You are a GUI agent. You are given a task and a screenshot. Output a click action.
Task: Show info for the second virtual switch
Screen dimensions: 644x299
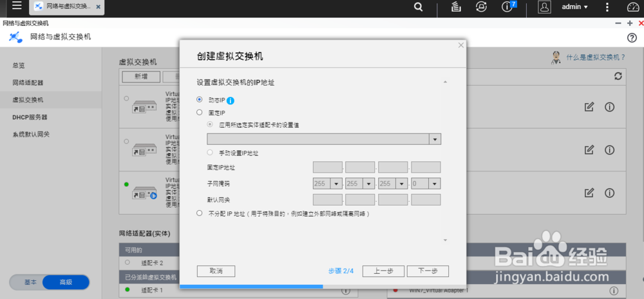609,150
